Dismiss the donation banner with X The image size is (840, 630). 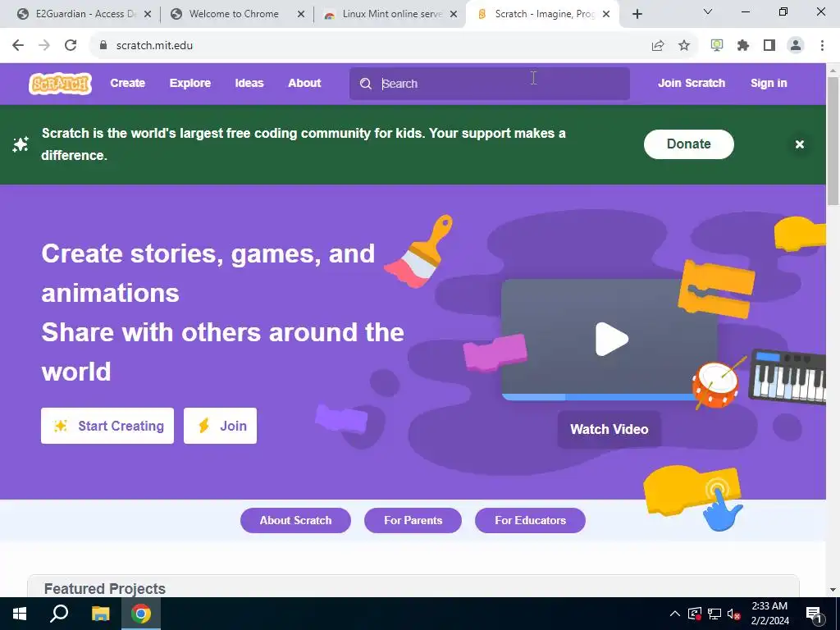coord(799,144)
